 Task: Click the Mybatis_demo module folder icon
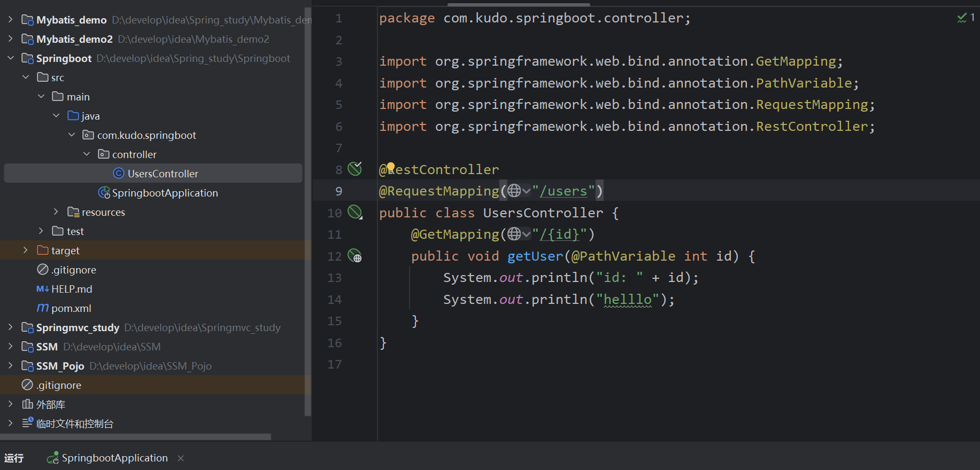tap(27, 20)
